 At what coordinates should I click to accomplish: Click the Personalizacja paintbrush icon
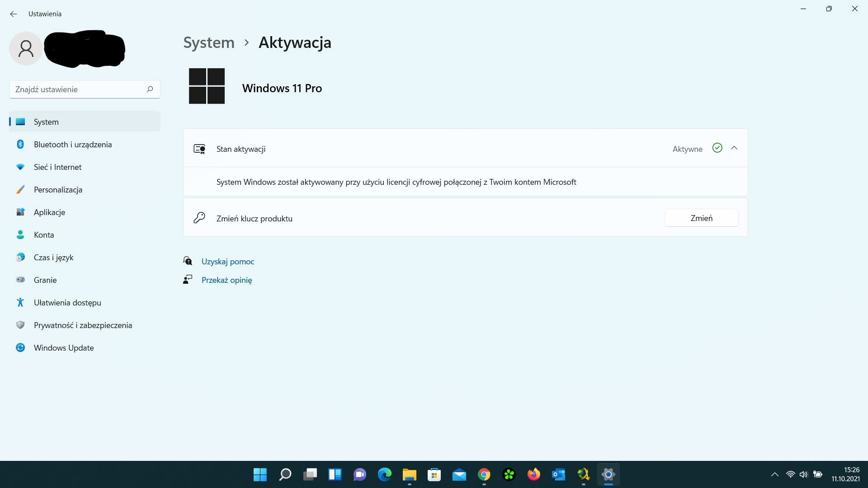pos(20,189)
